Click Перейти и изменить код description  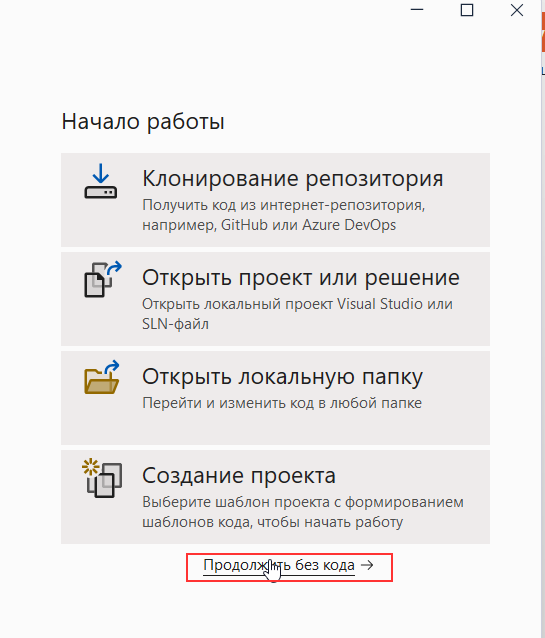point(282,403)
